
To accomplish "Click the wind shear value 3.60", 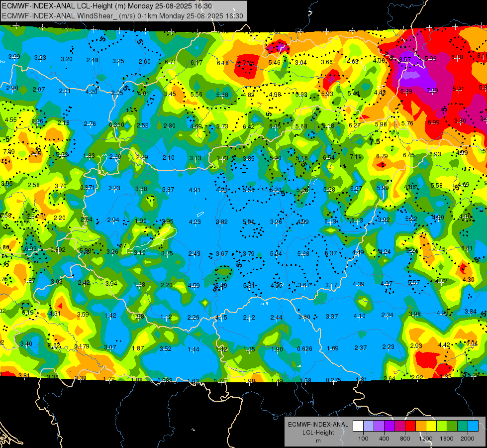I will tap(304, 317).
